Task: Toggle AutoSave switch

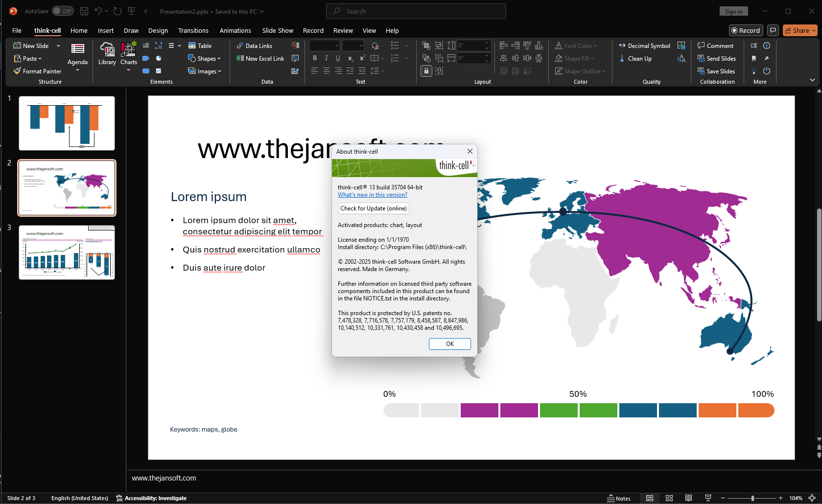Action: click(x=63, y=11)
